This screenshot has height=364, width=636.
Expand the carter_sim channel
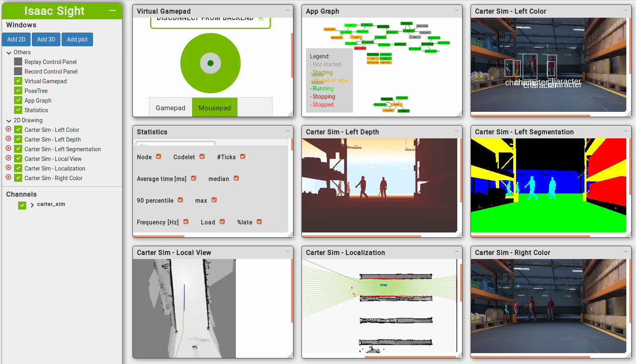tap(32, 205)
